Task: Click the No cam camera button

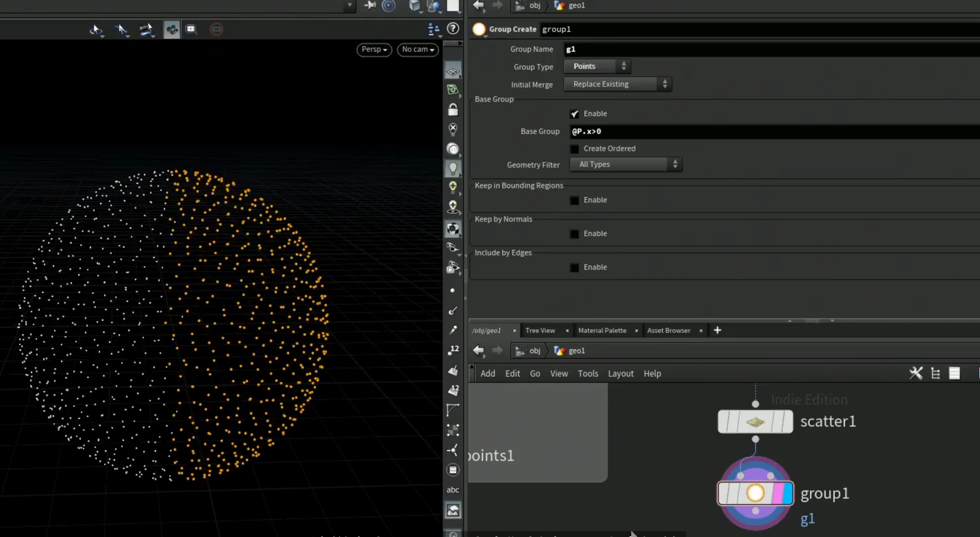Action: click(418, 49)
